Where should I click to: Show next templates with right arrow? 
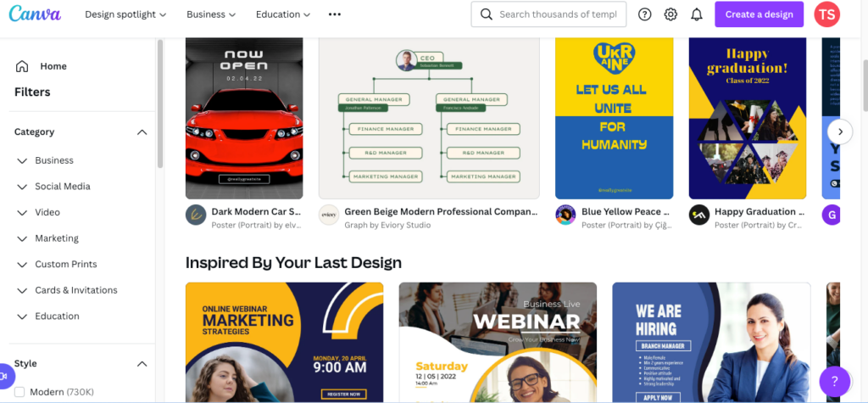click(x=840, y=132)
